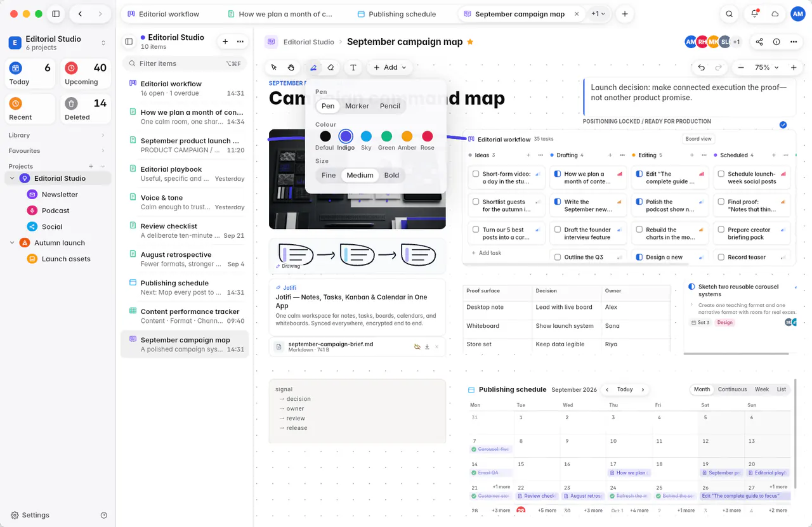Viewport: 812px width, 527px height.
Task: Open Settings in the sidebar
Action: coord(36,515)
